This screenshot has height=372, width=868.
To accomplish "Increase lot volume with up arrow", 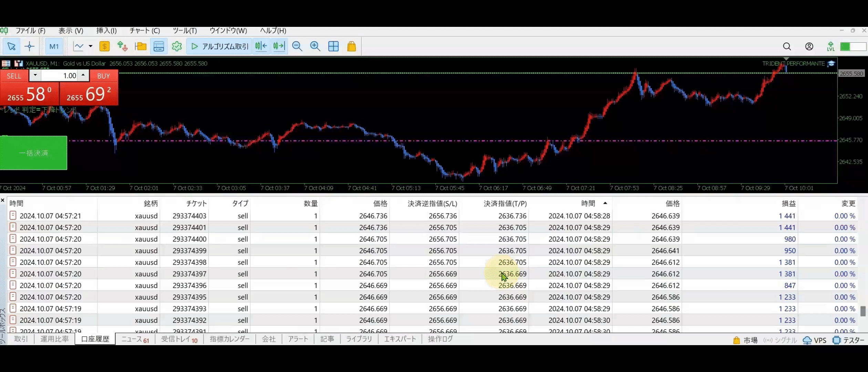I will click(x=83, y=75).
